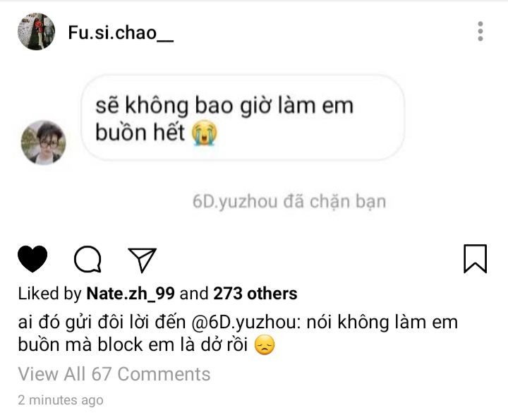Tap the '6D.yuzhou đã chặn bạn' notice
508x420 pixels.
coord(289,202)
